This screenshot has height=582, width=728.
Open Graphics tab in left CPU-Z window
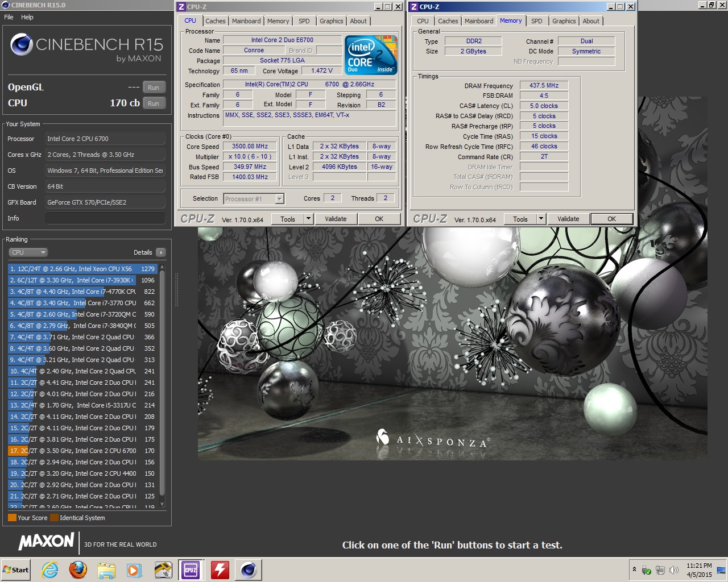(x=332, y=21)
